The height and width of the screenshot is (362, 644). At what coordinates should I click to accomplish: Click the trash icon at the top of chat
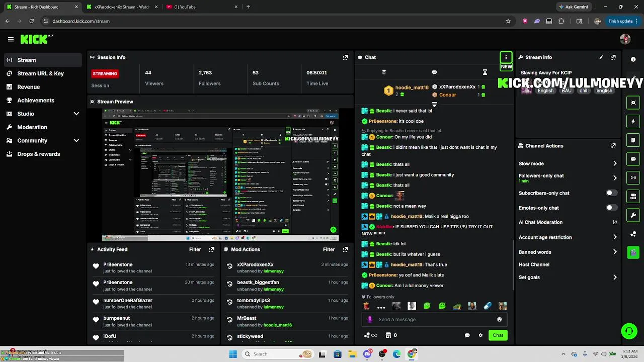(384, 72)
